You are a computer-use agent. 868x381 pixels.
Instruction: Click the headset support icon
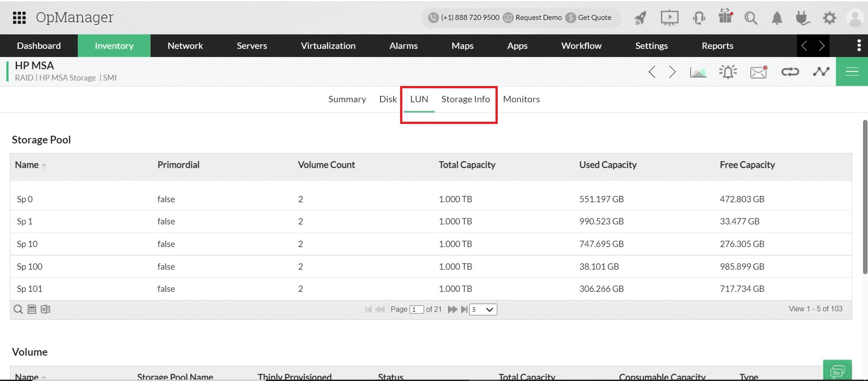point(699,18)
